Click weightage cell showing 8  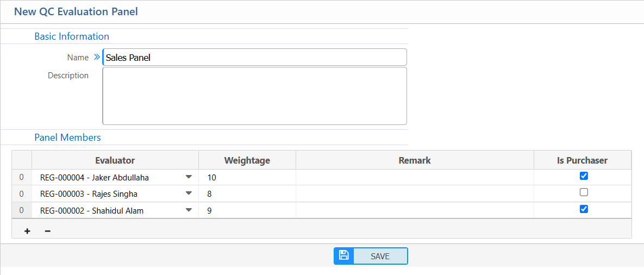(x=247, y=193)
